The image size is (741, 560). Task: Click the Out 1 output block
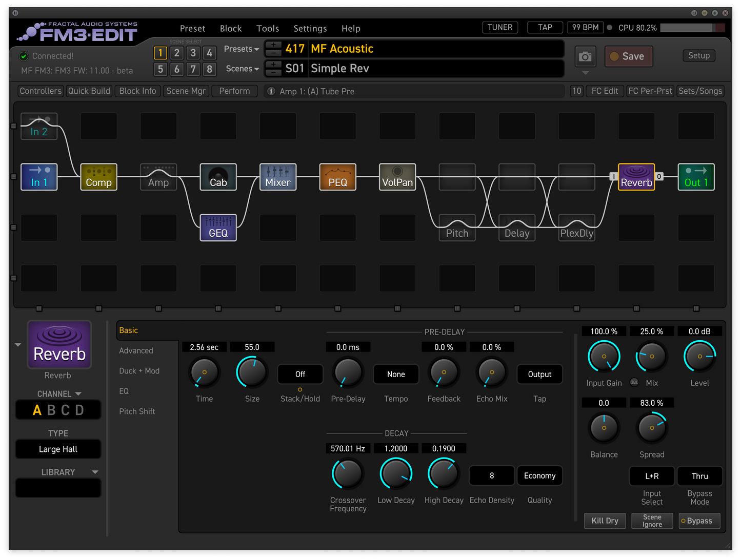[696, 177]
